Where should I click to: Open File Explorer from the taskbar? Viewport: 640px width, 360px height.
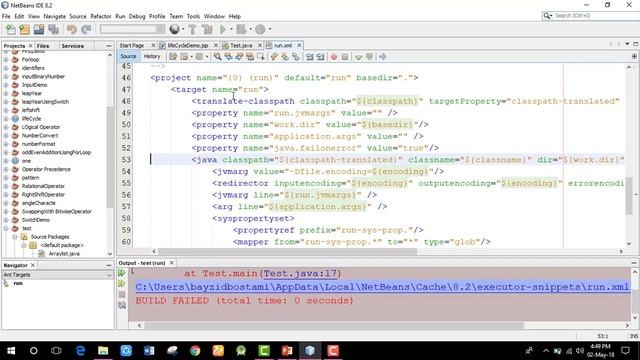[103, 351]
